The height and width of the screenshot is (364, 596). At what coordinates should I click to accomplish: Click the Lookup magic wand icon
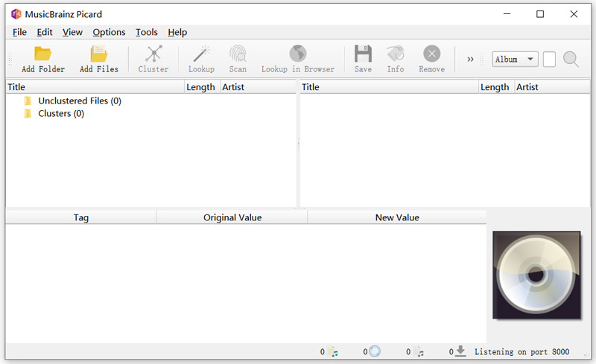[201, 54]
